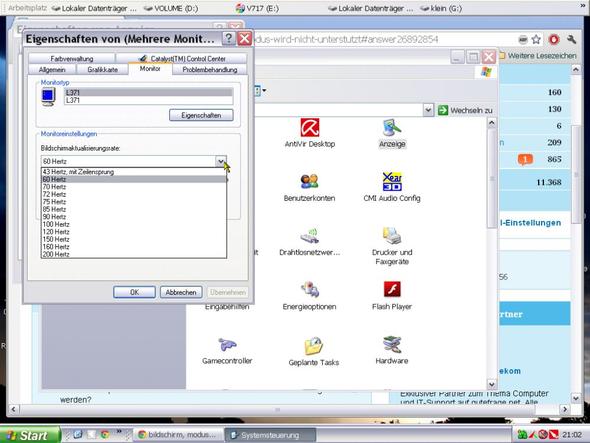The height and width of the screenshot is (443, 590).
Task: Click klein (G:) drive in top toolbar
Action: pyautogui.click(x=441, y=8)
